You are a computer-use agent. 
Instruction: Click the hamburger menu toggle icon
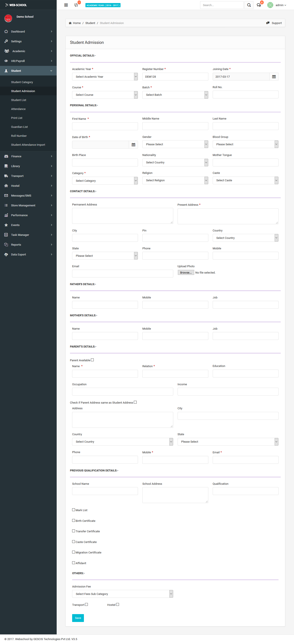(66, 5)
